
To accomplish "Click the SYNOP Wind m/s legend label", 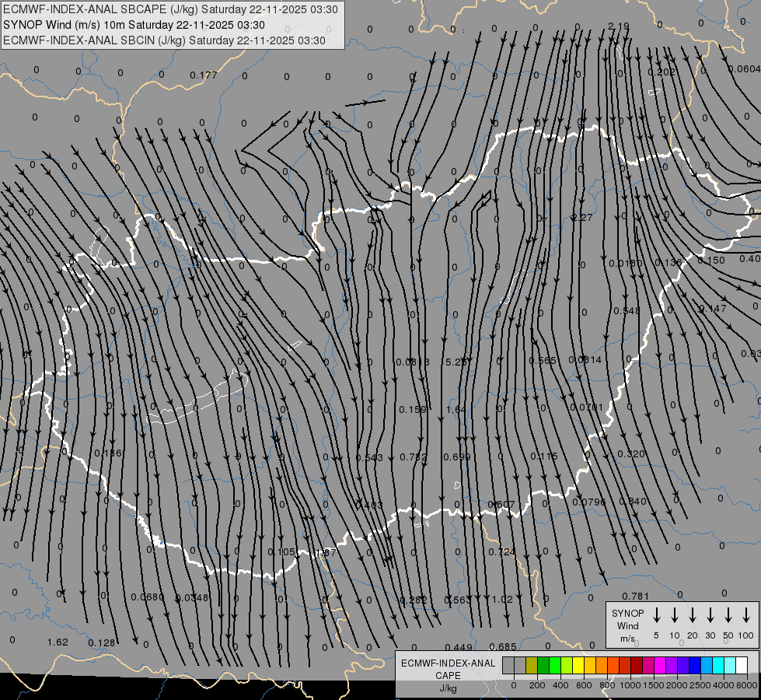I will pos(628,625).
